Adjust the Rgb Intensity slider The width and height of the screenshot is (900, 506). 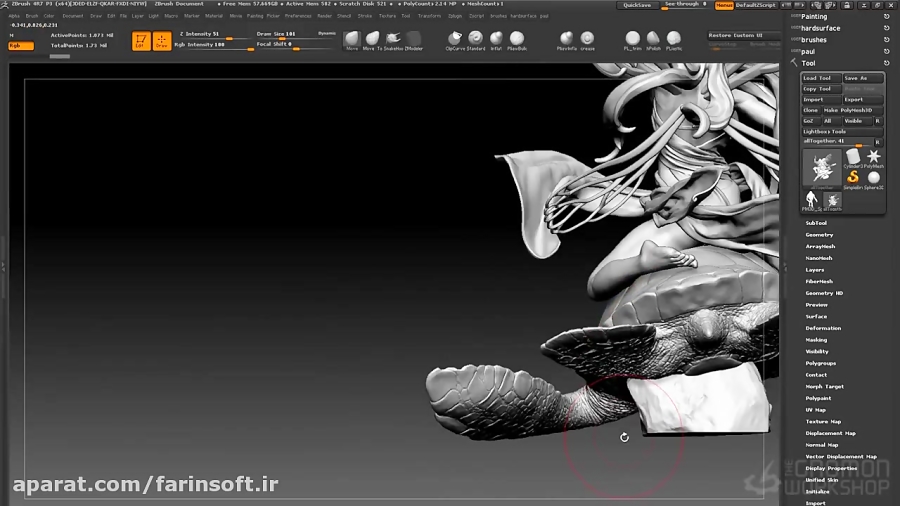pyautogui.click(x=214, y=45)
